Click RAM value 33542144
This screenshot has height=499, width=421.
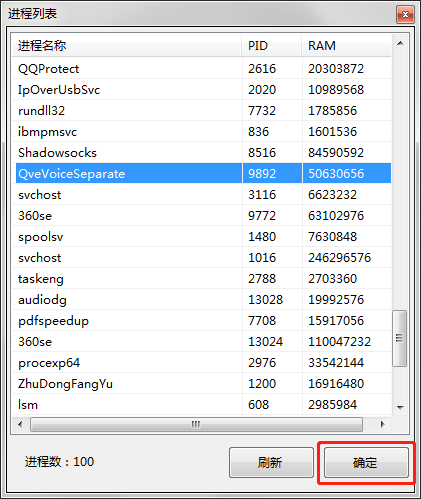pos(336,363)
